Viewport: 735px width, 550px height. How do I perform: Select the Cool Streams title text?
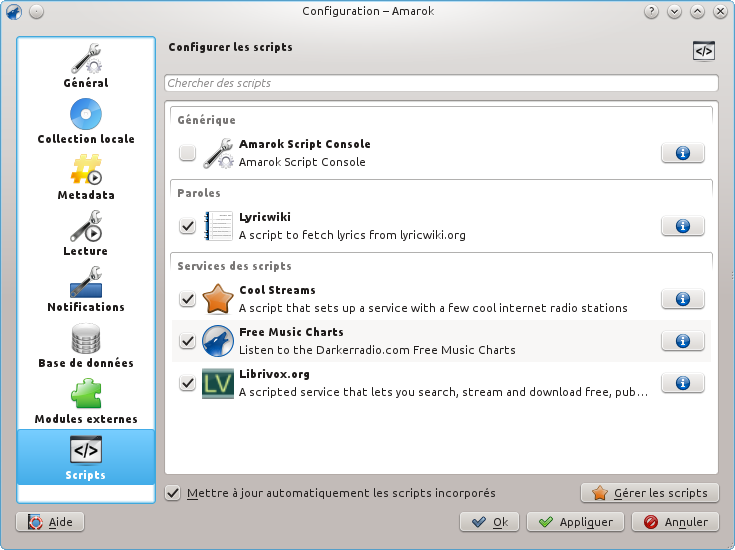pyautogui.click(x=278, y=290)
